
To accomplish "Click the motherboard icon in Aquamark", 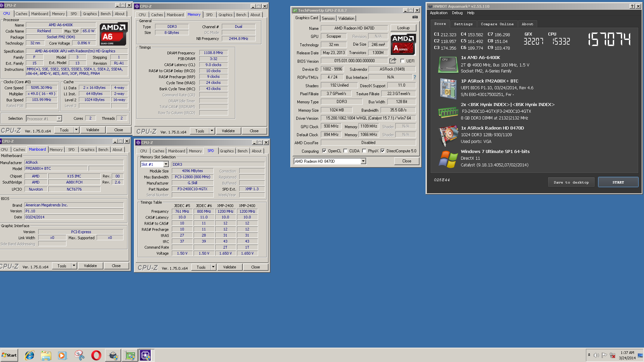I will pyautogui.click(x=448, y=89).
